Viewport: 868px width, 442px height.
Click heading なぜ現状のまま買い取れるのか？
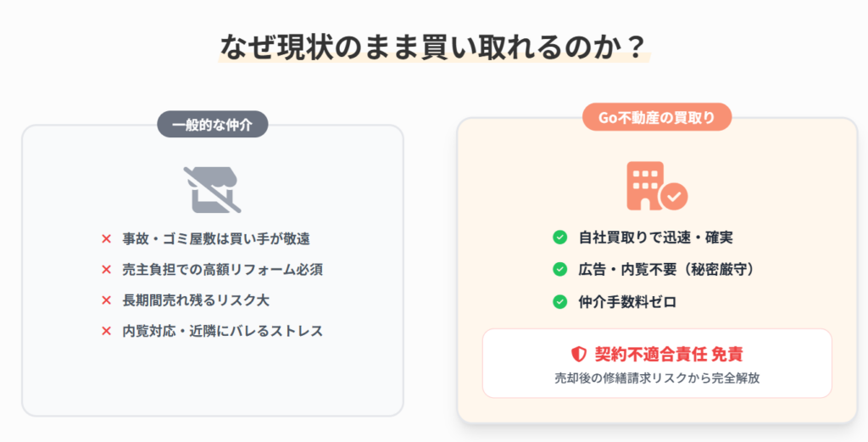[434, 47]
